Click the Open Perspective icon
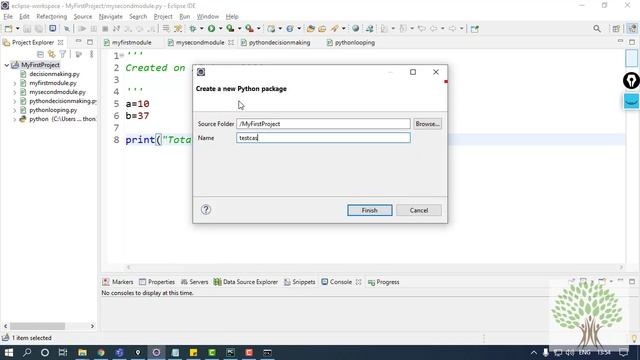Viewport: 640px width, 360px height. (616, 29)
